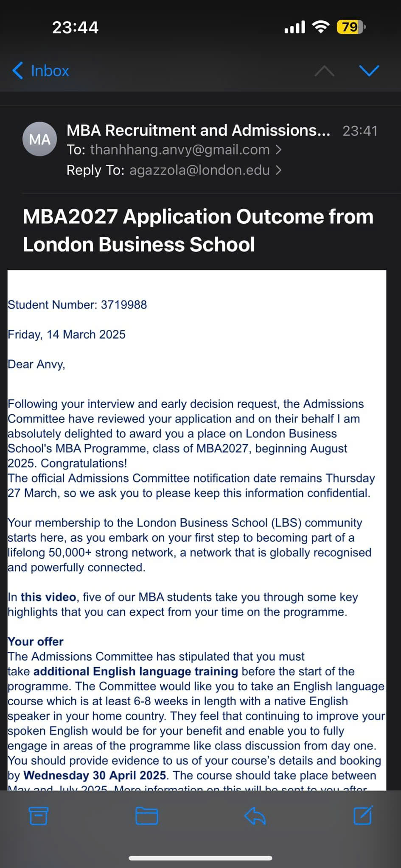This screenshot has height=868, width=401.
Task: Tap the email subject heading
Action: 198,230
